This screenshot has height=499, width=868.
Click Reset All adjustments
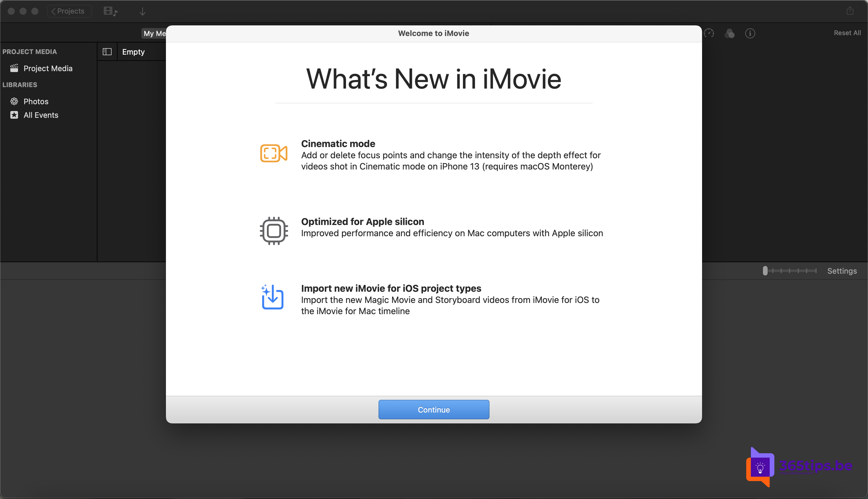pos(847,33)
